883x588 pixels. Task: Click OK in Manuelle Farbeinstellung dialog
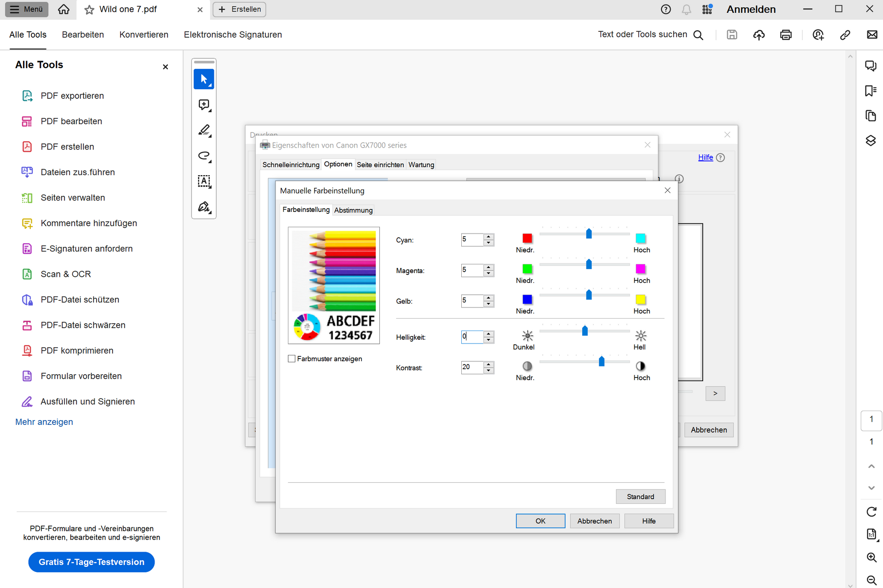click(540, 521)
